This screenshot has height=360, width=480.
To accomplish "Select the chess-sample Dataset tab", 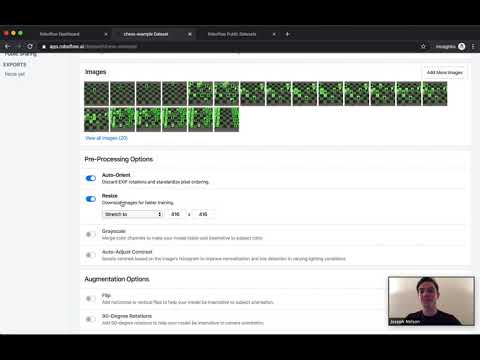I will 146,34.
